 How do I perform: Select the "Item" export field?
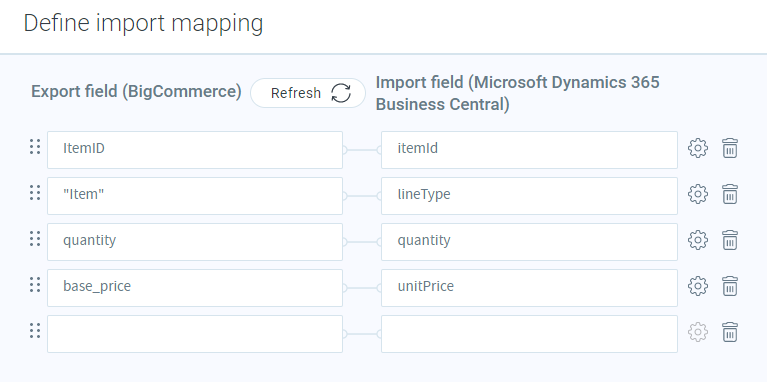[195, 196]
